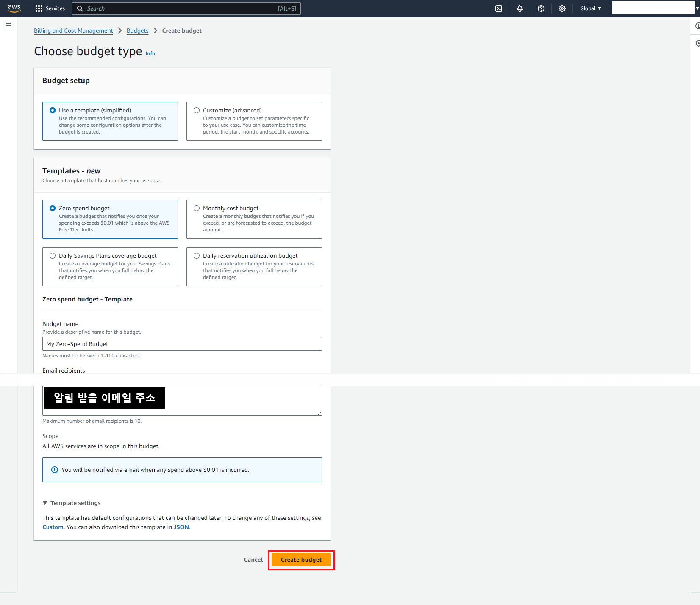
Task: Click the info circle in notification banner
Action: pos(55,470)
